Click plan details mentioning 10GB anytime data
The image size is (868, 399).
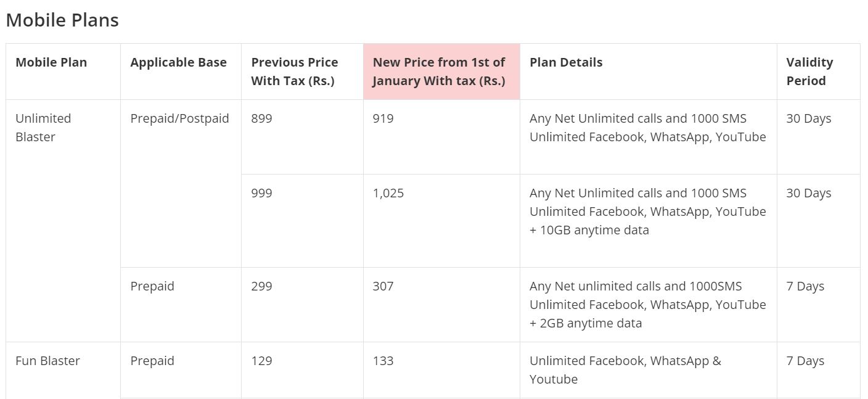pyautogui.click(x=647, y=212)
